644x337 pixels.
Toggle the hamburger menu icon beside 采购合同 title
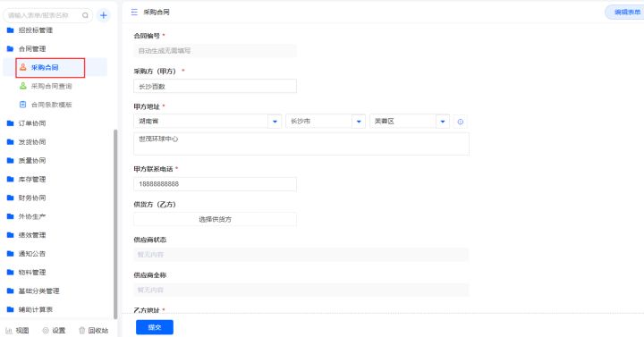[x=134, y=13]
